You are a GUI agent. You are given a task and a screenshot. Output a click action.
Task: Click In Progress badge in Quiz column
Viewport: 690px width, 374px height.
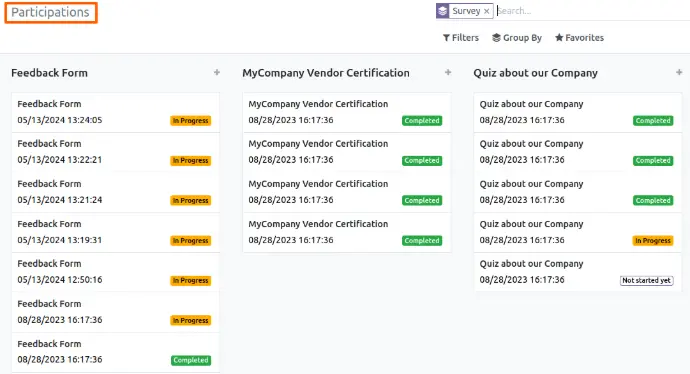(653, 241)
